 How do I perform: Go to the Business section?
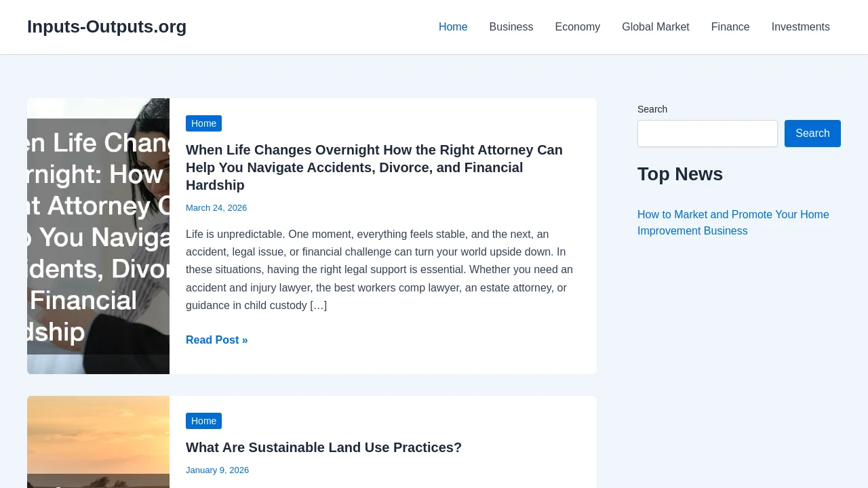pyautogui.click(x=511, y=26)
